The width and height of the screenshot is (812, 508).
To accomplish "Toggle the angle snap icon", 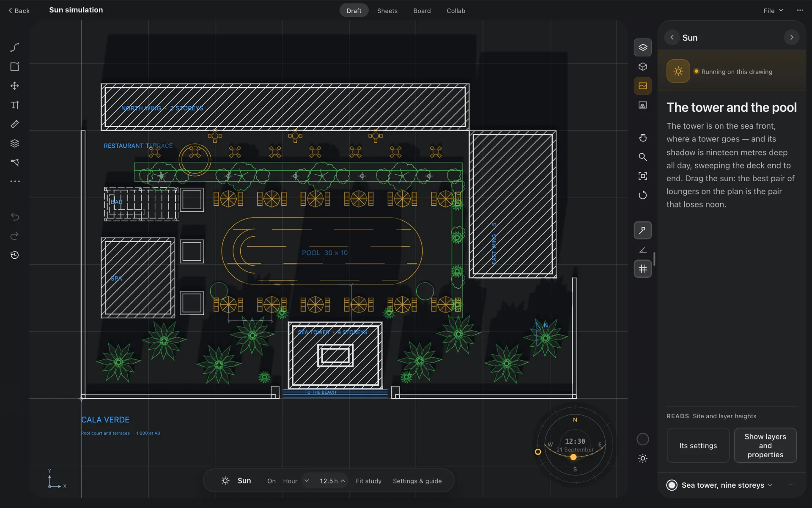I will [642, 250].
